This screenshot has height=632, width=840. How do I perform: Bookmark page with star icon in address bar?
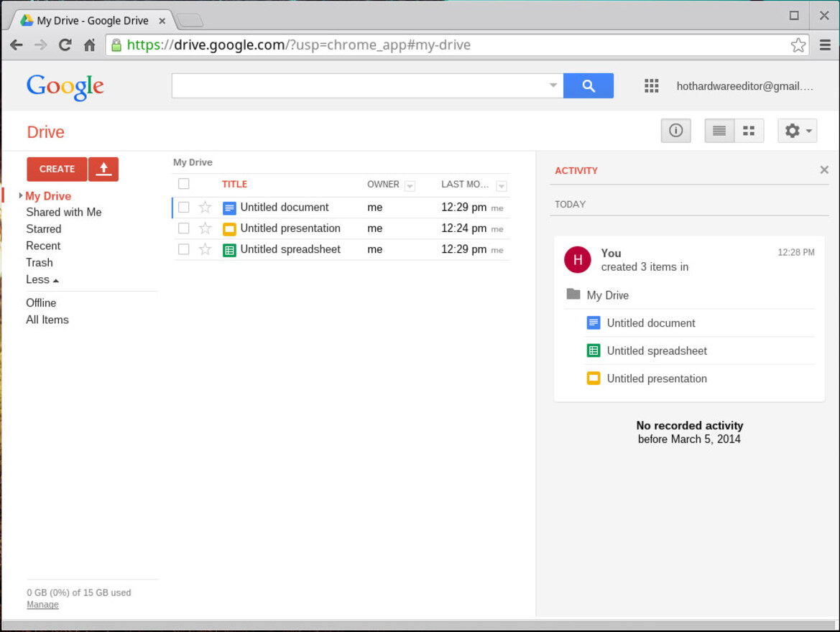[798, 45]
